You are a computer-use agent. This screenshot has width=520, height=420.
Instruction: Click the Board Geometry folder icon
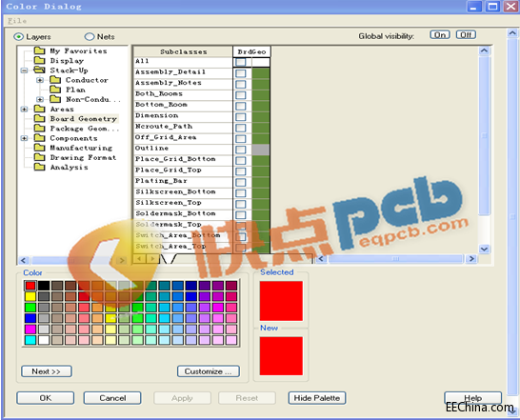click(x=39, y=118)
